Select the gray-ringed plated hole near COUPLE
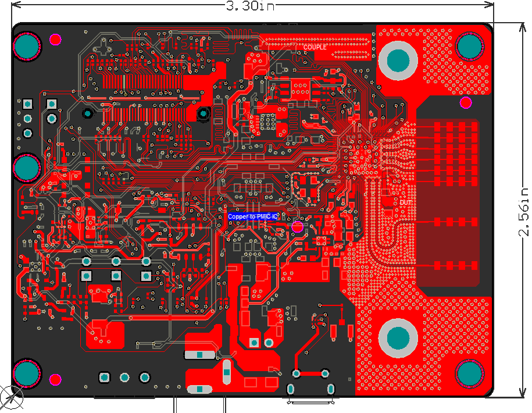 tap(398, 60)
